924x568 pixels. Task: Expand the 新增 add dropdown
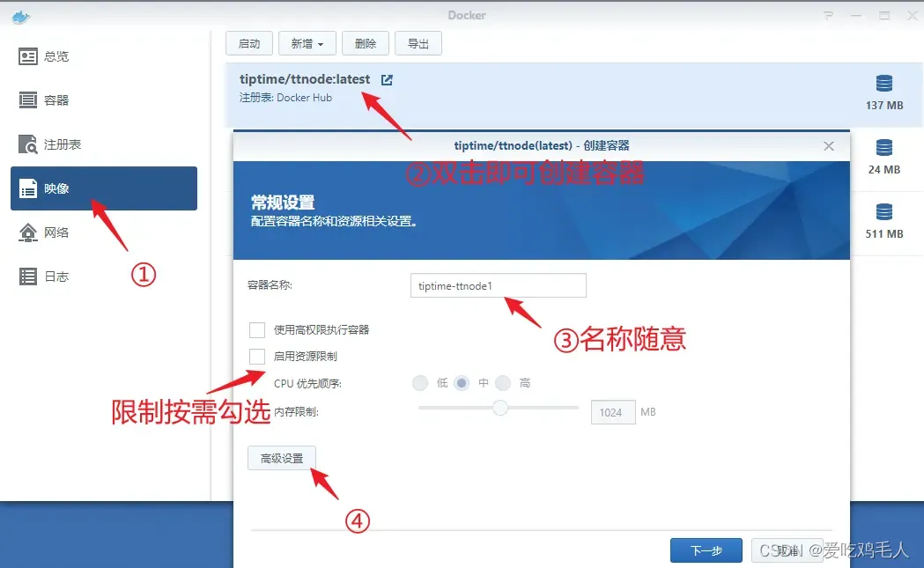pos(307,44)
